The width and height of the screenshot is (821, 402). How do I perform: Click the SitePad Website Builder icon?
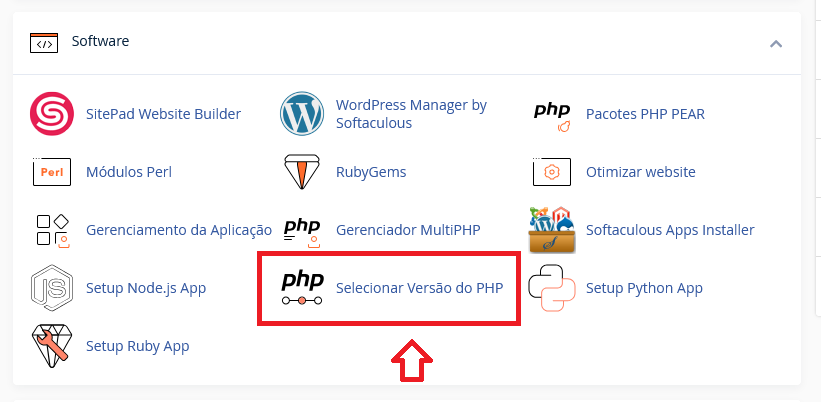click(51, 114)
